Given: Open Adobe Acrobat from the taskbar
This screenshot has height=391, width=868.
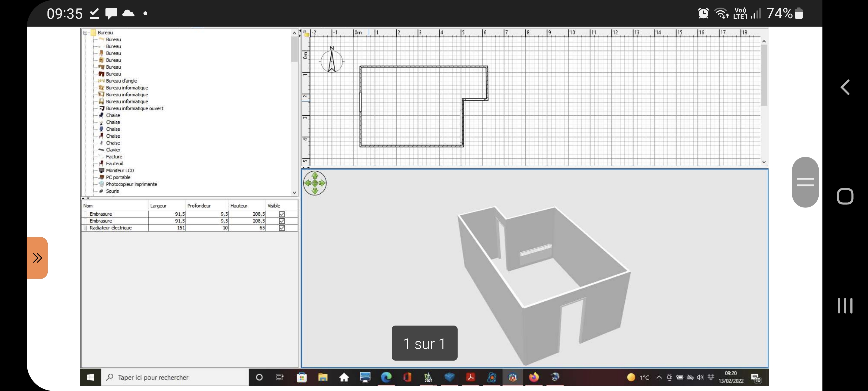Looking at the screenshot, I should pyautogui.click(x=471, y=377).
